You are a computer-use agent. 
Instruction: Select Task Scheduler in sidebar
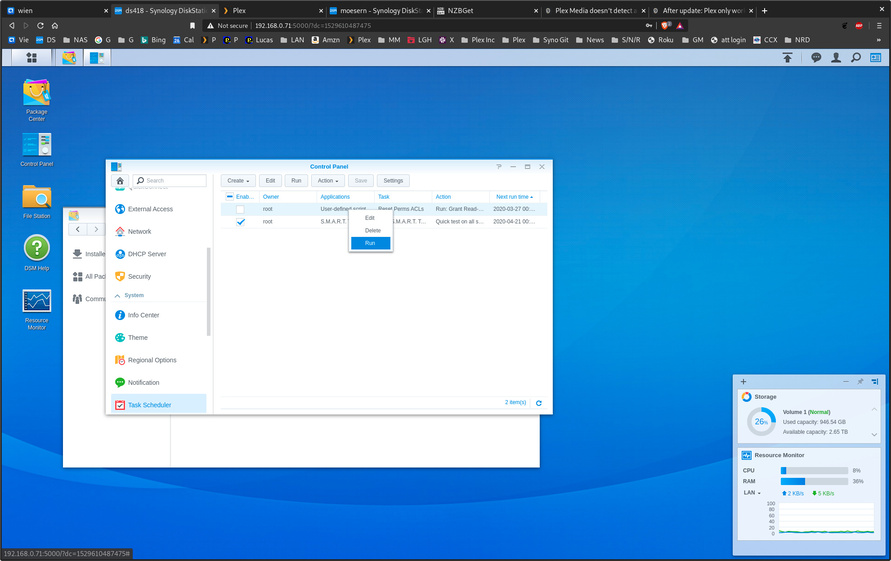(x=159, y=404)
